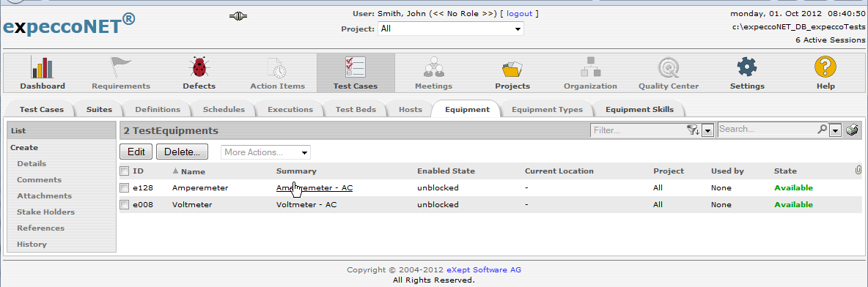
Task: Open the More Actions dropdown
Action: [x=265, y=152]
